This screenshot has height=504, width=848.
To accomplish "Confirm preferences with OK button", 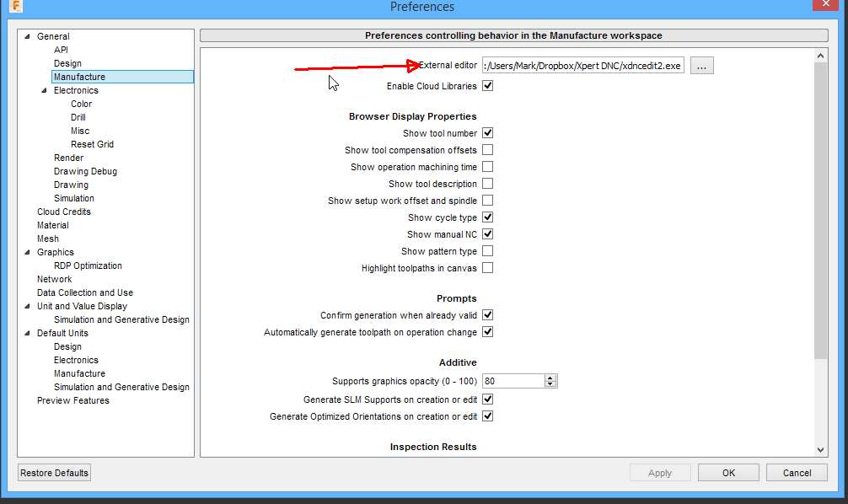I will (728, 473).
